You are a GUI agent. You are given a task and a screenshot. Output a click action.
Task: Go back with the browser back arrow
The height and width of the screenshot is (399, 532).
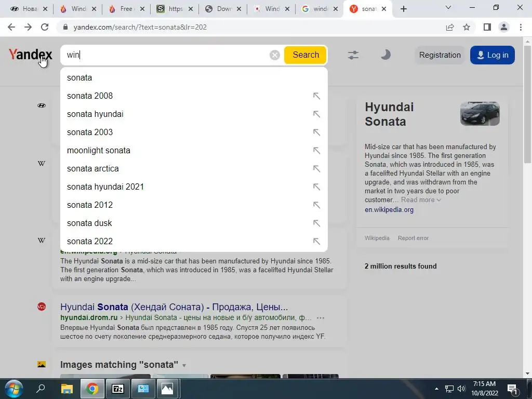[x=11, y=27]
